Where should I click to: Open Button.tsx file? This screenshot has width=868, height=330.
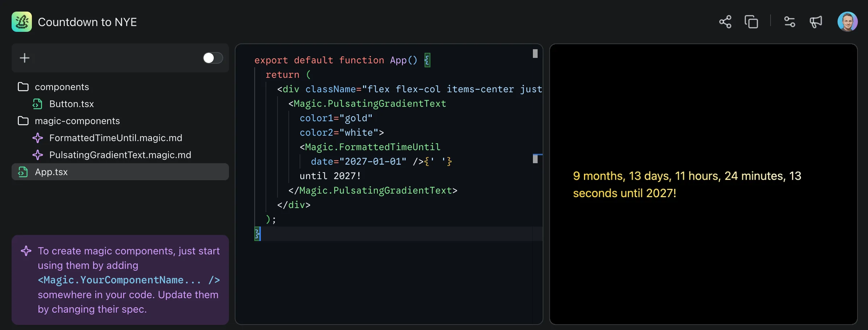point(71,104)
